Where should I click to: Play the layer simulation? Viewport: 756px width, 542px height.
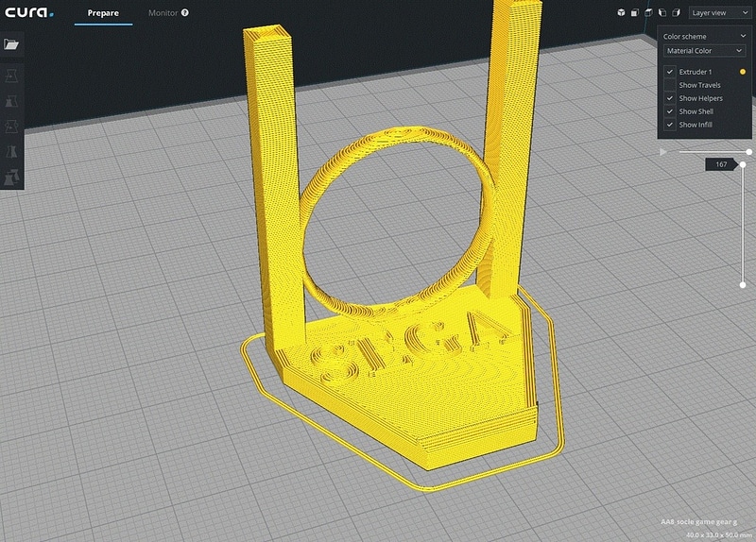click(663, 152)
